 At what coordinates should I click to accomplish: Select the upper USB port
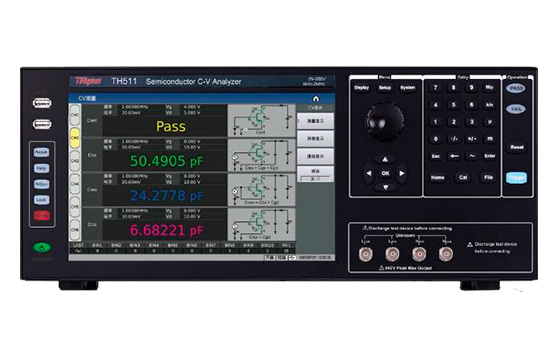pyautogui.click(x=42, y=103)
